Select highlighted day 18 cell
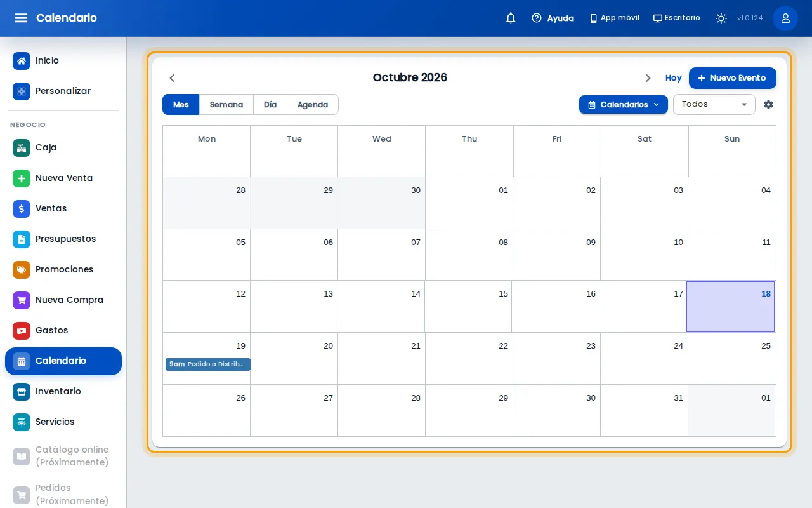The width and height of the screenshot is (812, 508). pos(731,307)
